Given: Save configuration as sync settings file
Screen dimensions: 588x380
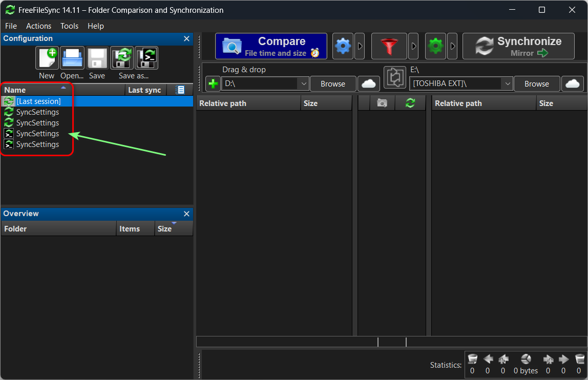Looking at the screenshot, I should coord(122,58).
